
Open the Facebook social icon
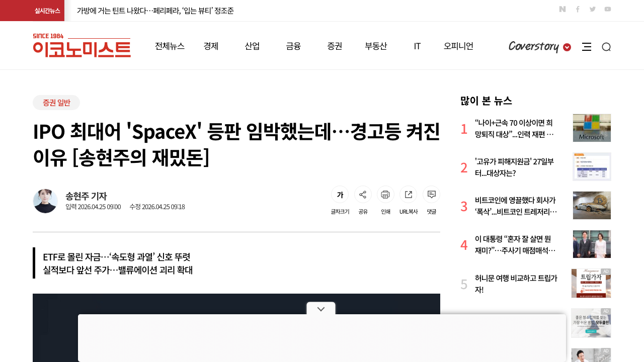point(578,9)
